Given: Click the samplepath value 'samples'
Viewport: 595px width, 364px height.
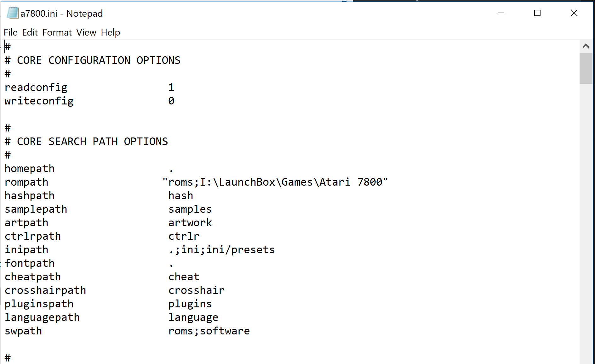Looking at the screenshot, I should pyautogui.click(x=190, y=209).
